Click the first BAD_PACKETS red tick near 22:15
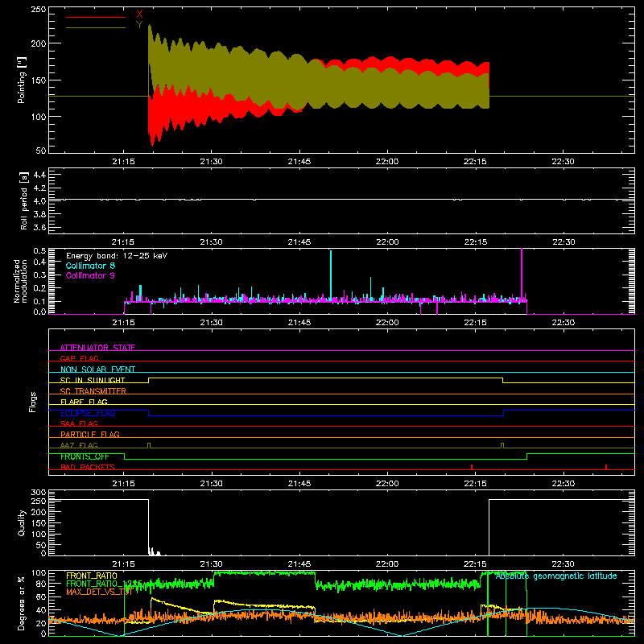 click(x=472, y=467)
